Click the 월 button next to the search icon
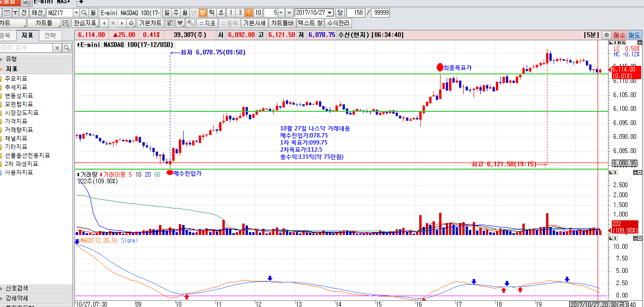This screenshot has width=644, height=307. click(93, 12)
